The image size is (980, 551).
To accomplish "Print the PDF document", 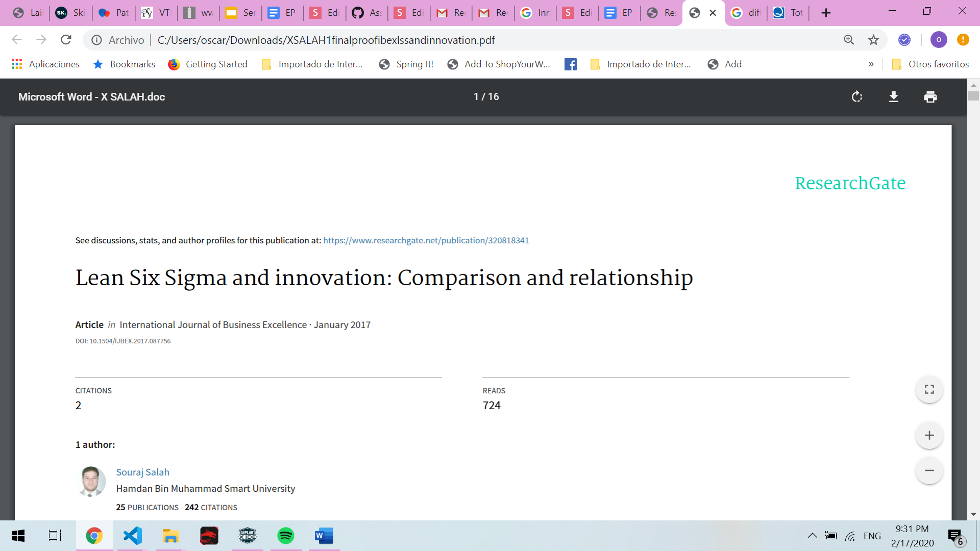I will pos(930,97).
